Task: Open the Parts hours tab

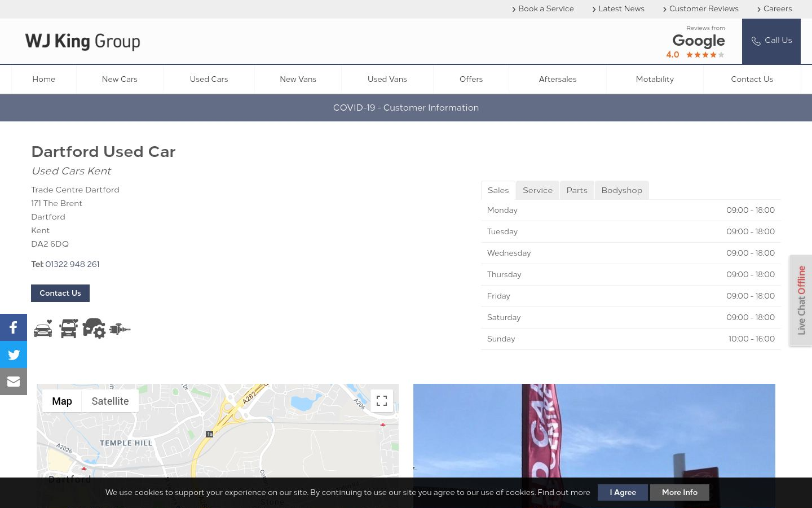Action: 577,190
